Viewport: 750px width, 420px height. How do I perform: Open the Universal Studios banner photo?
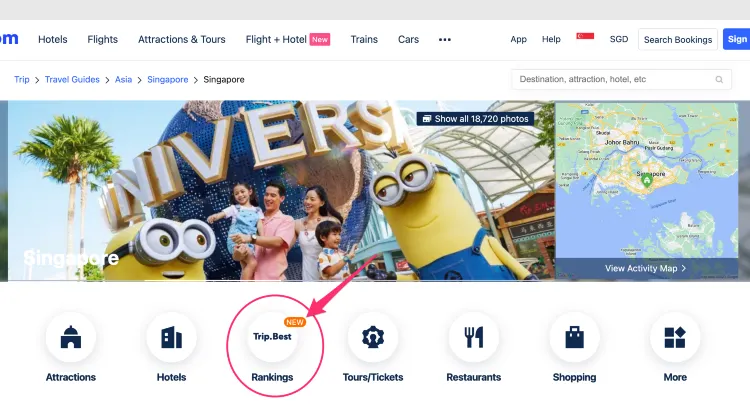(281, 190)
